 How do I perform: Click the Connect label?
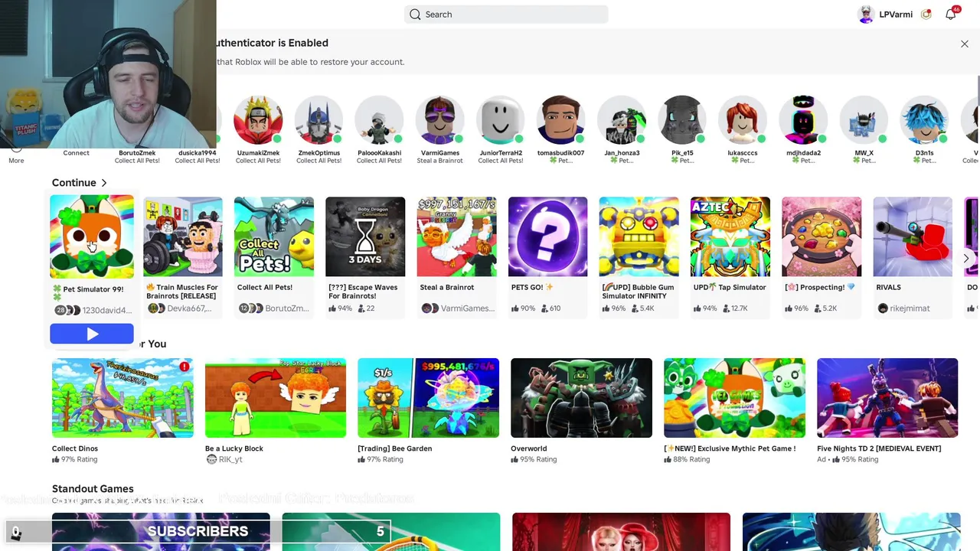76,153
